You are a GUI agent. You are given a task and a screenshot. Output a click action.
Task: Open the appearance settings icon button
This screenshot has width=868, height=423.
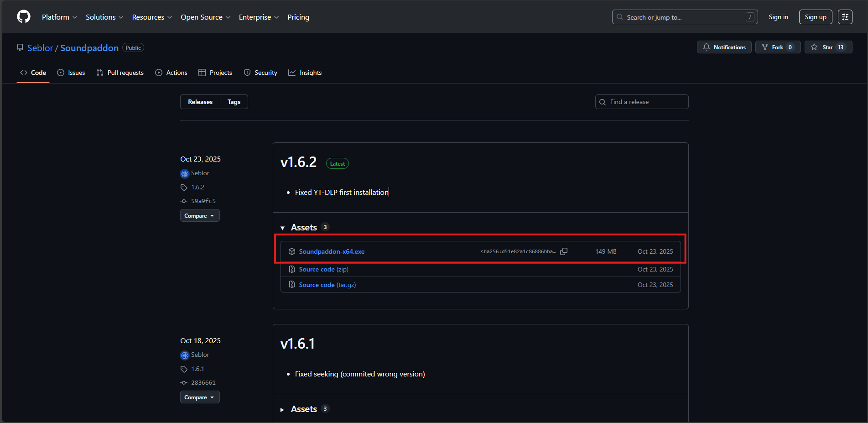(x=845, y=17)
